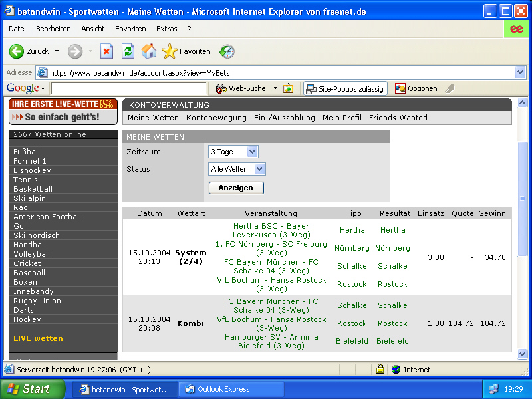Open the Favoriten menu
Image resolution: width=532 pixels, height=399 pixels.
(x=130, y=29)
